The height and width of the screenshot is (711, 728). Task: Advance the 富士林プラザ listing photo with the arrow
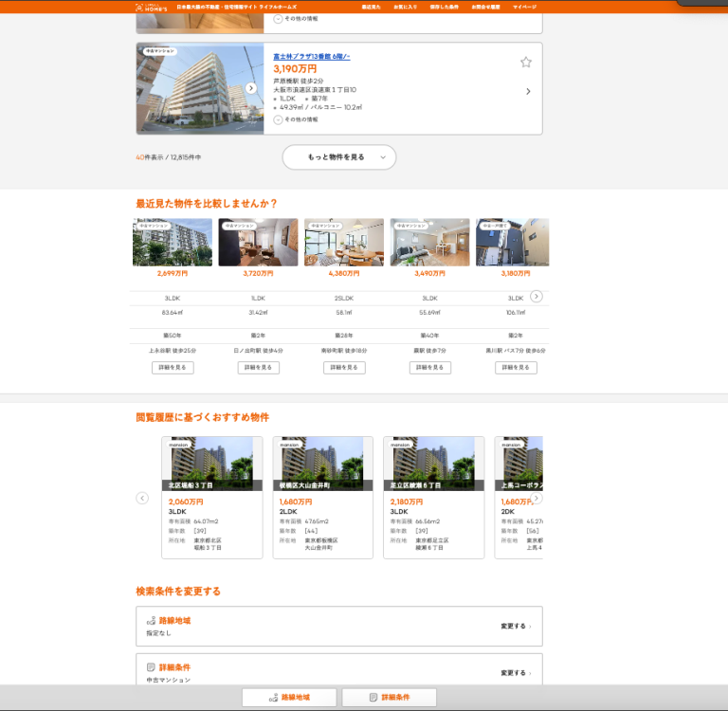pyautogui.click(x=251, y=88)
